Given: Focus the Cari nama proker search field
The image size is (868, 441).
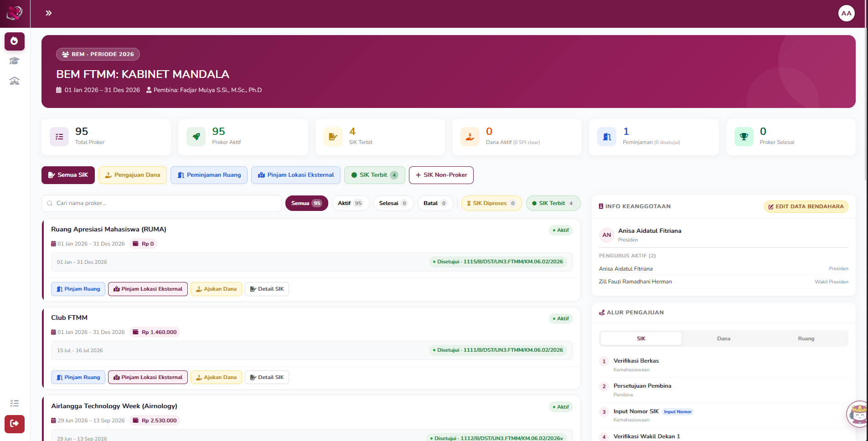Looking at the screenshot, I should click(x=161, y=203).
